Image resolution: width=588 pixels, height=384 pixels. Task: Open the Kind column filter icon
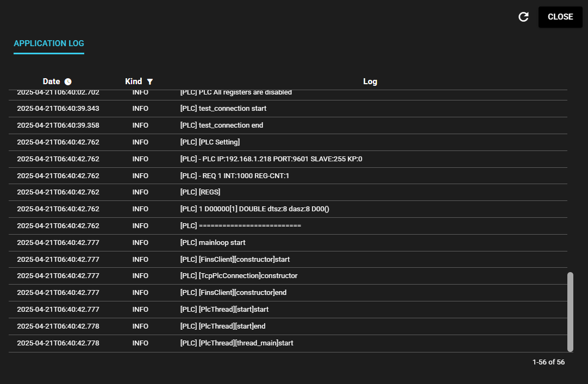[x=150, y=81]
